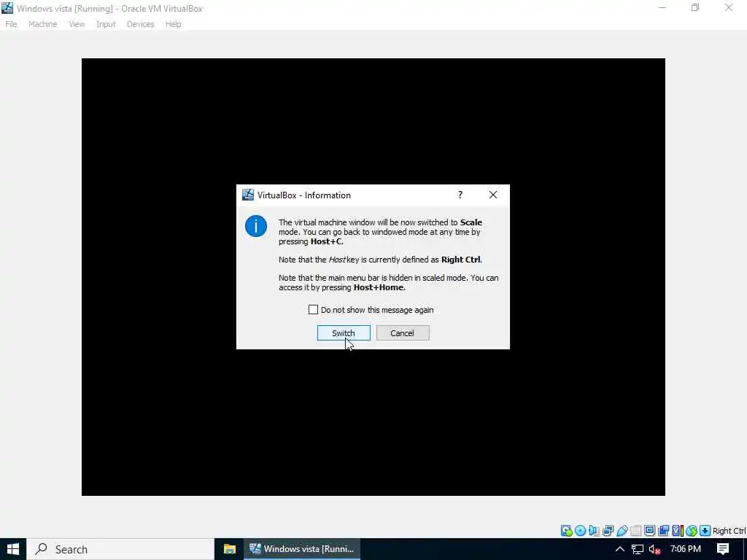
Task: Click the keyboard capture arrow icon
Action: 705,531
